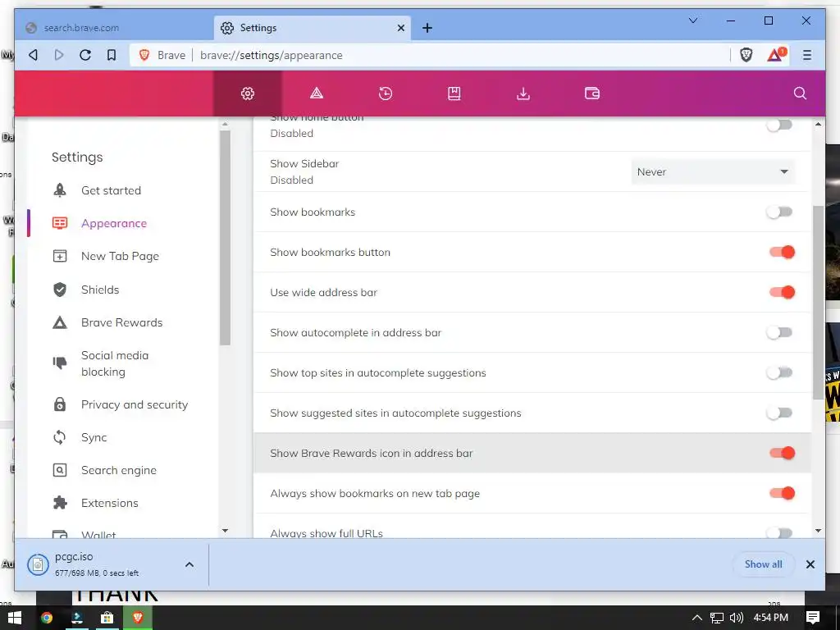This screenshot has height=630, width=840.
Task: Open the Show Sidebar Never dropdown
Action: pyautogui.click(x=713, y=172)
